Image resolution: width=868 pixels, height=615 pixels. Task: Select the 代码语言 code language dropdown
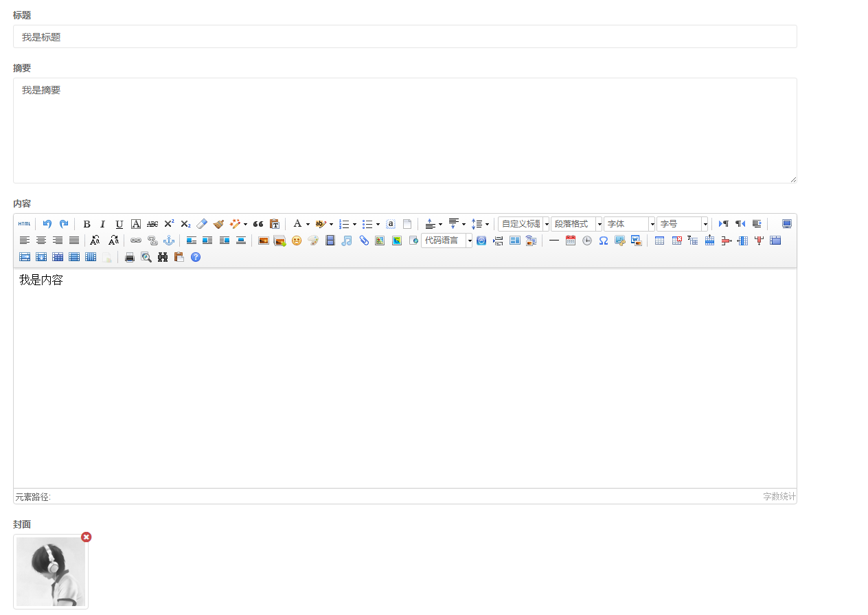click(446, 241)
